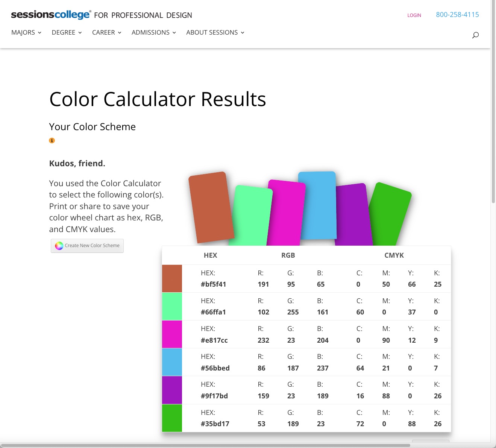Select the sky blue #56bbed swatch
The width and height of the screenshot is (496, 448).
coord(172,362)
